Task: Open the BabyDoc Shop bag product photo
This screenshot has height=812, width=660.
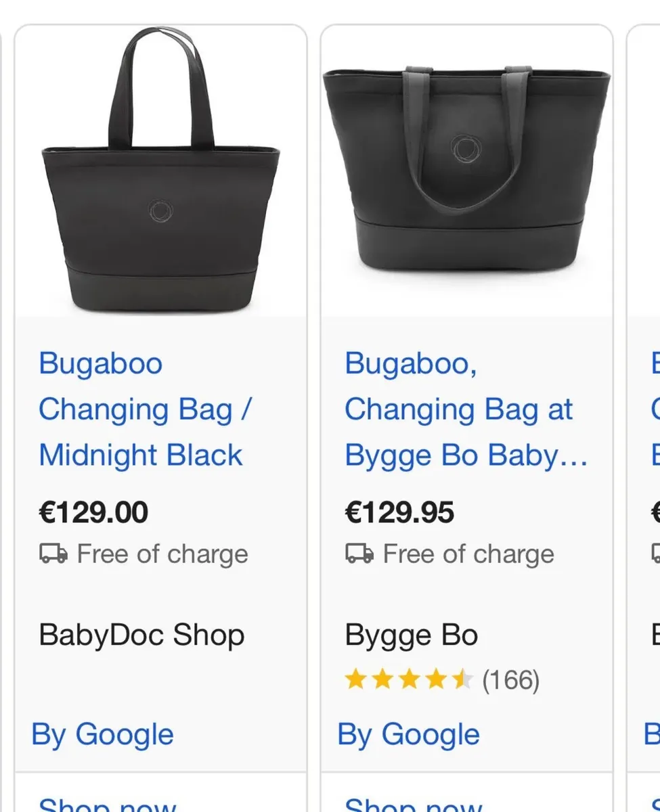Action: [160, 169]
